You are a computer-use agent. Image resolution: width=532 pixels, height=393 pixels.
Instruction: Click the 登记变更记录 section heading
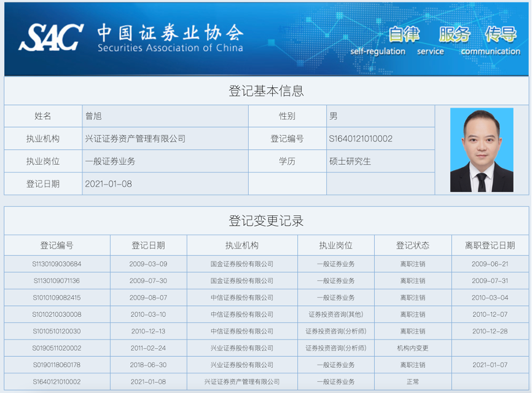pos(266,221)
